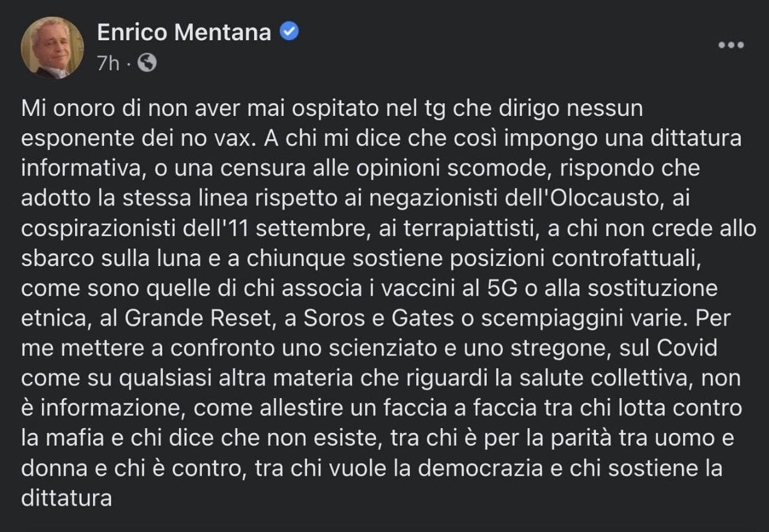
Task: Click the 7h post timestamp
Action: point(108,63)
